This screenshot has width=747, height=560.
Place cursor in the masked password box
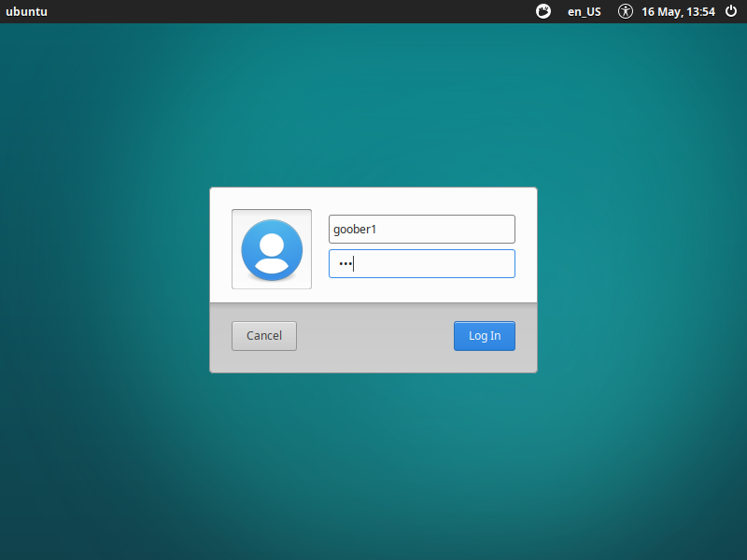(421, 263)
